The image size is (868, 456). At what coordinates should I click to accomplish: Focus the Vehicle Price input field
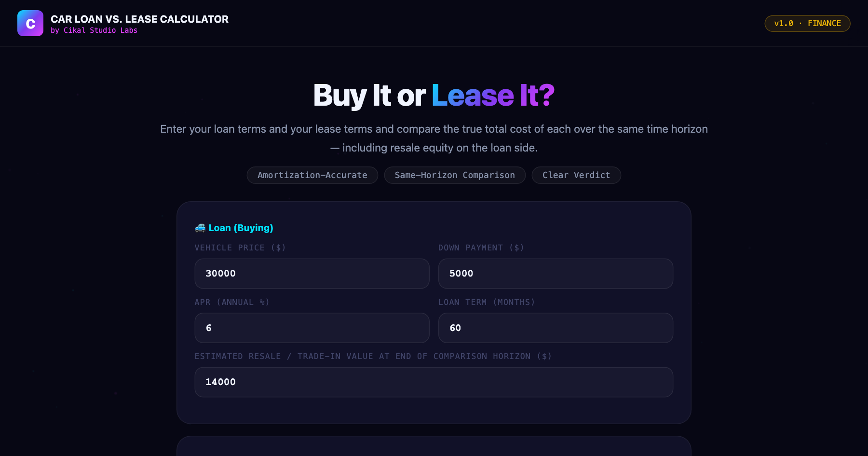tap(312, 274)
